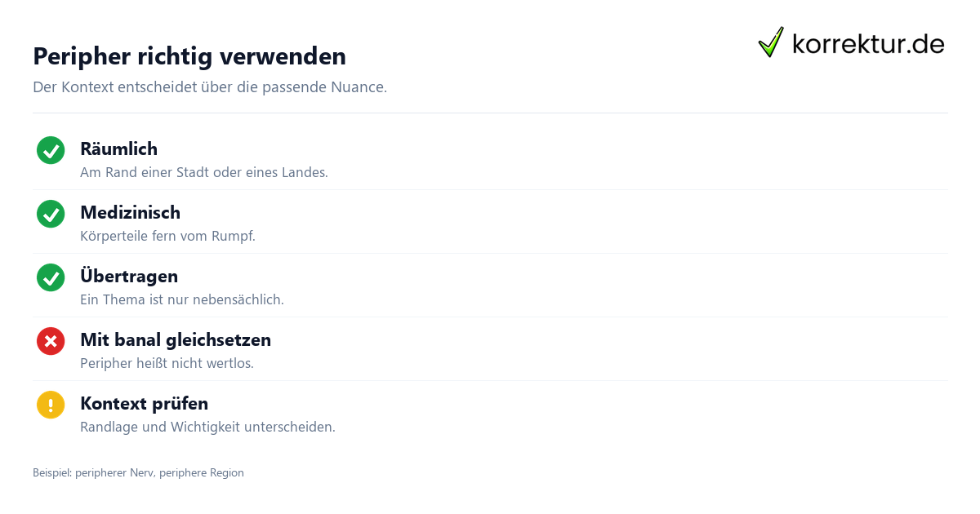Select the Mit banal gleichsetzen heading
The width and height of the screenshot is (980, 514).
pyautogui.click(x=176, y=339)
